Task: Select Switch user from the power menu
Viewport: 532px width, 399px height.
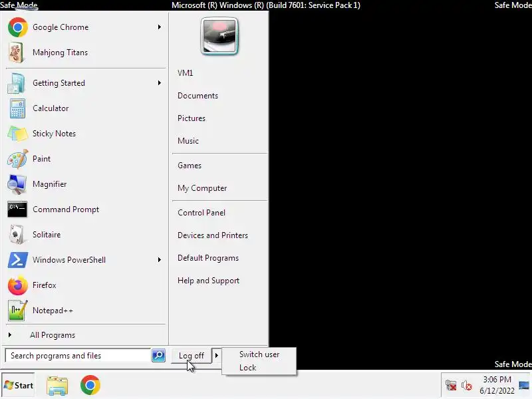Action: [x=259, y=354]
